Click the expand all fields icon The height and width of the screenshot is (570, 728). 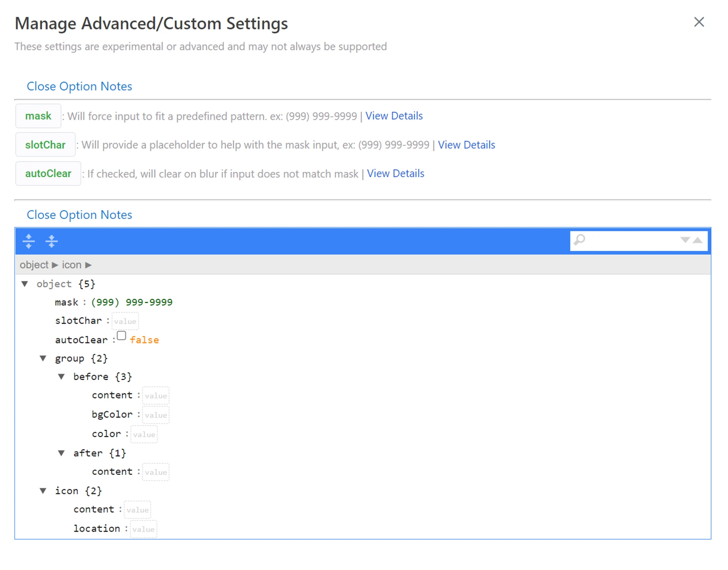(x=28, y=241)
